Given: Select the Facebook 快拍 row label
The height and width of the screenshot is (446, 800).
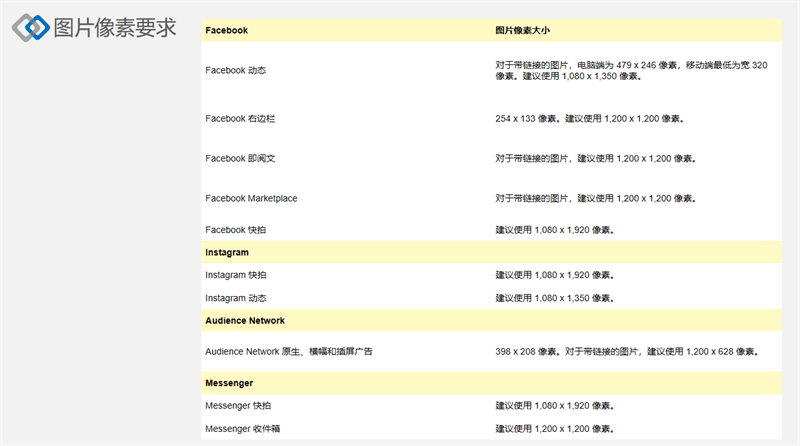Looking at the screenshot, I should click(x=236, y=230).
